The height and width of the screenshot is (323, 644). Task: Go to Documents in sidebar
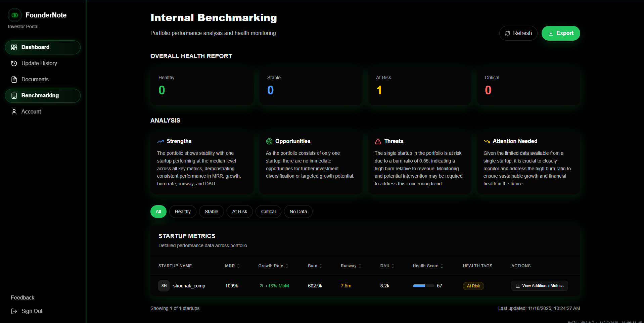click(35, 80)
